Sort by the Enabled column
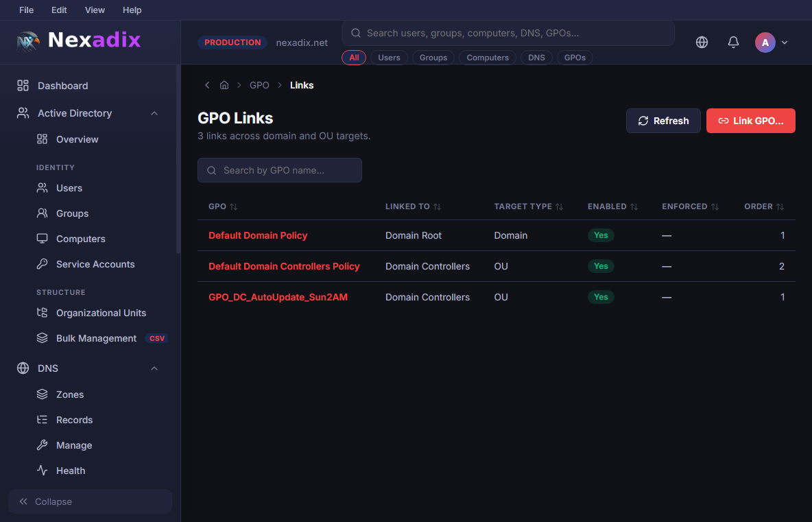This screenshot has width=812, height=522. (612, 206)
